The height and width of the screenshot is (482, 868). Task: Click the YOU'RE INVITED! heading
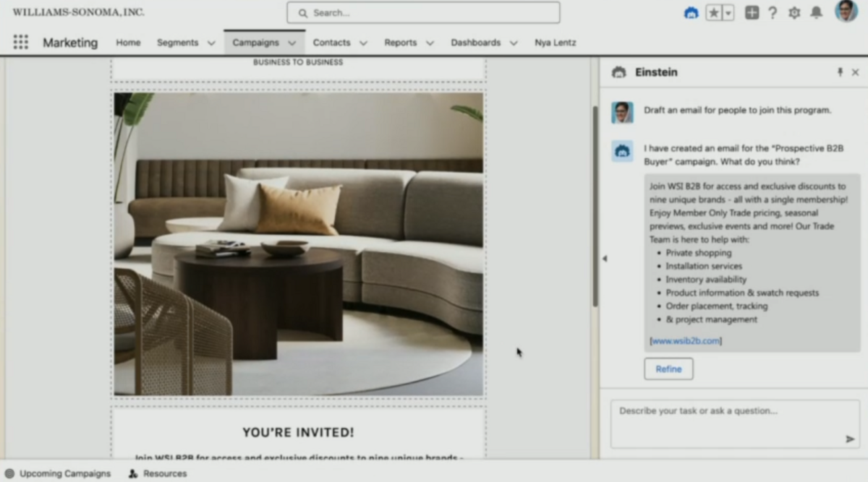(298, 432)
